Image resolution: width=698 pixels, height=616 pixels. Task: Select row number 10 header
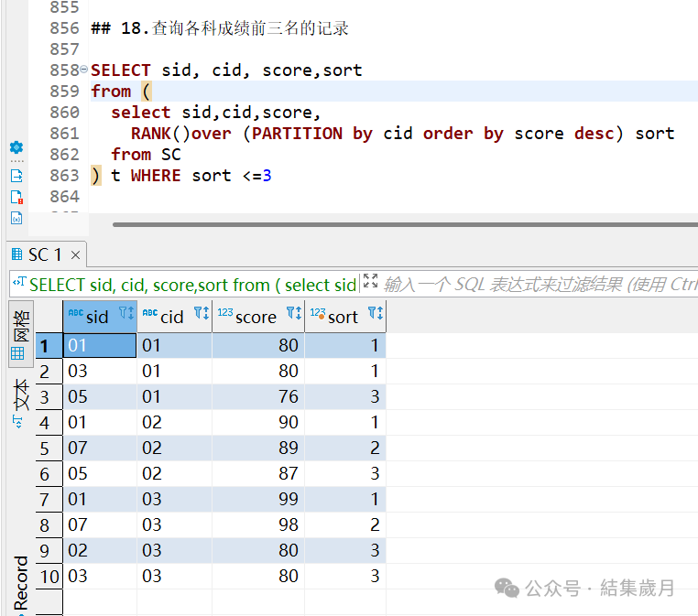click(49, 577)
